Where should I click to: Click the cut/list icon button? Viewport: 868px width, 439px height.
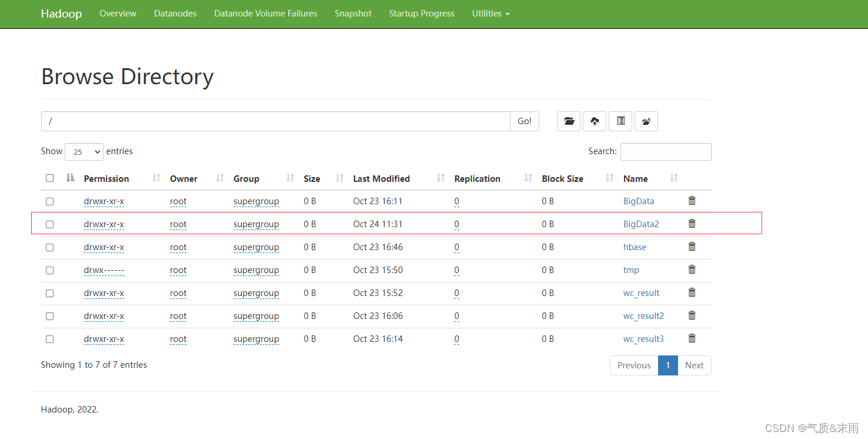[x=620, y=121]
